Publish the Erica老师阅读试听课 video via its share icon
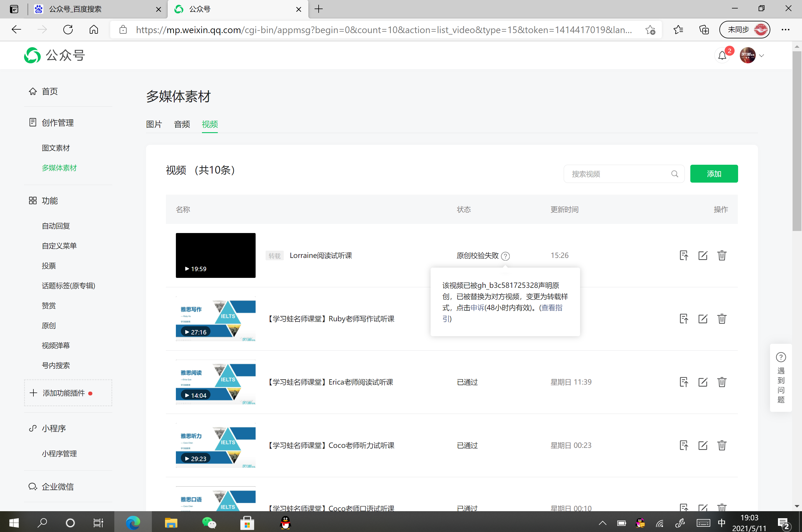The width and height of the screenshot is (802, 532). [684, 383]
